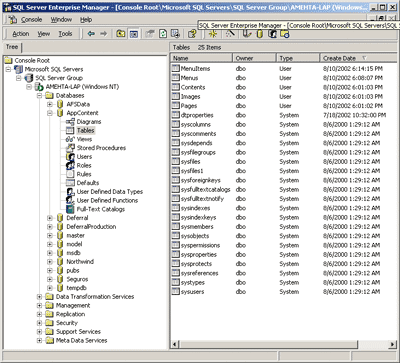This screenshot has height=363, width=400.
Task: Expand the pubs database node
Action: point(50,270)
